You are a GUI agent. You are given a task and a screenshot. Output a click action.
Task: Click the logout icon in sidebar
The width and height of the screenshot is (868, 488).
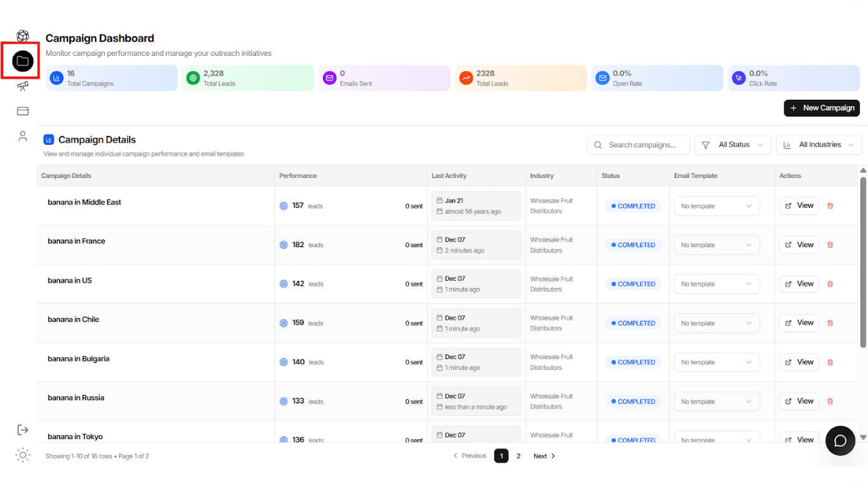pyautogui.click(x=23, y=430)
